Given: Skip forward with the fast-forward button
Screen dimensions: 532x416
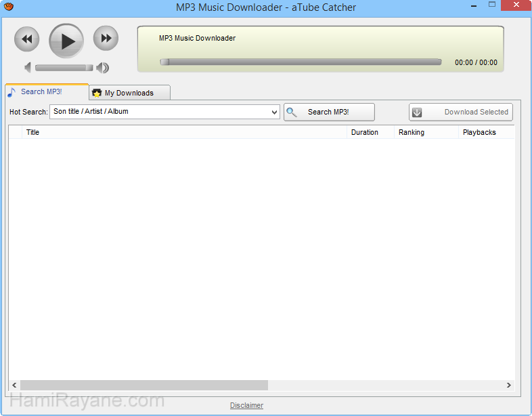Looking at the screenshot, I should [x=106, y=38].
